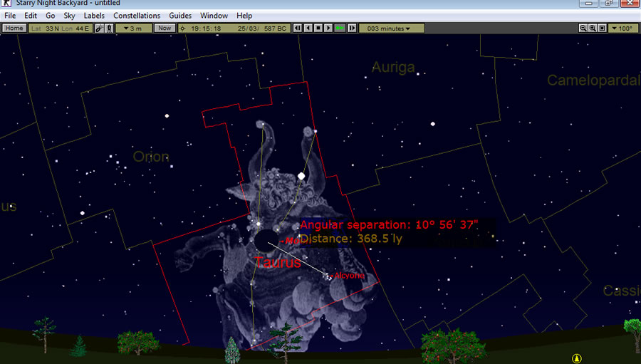Click the time value 19:15:18
Screen dimensions: 641x364
point(206,28)
